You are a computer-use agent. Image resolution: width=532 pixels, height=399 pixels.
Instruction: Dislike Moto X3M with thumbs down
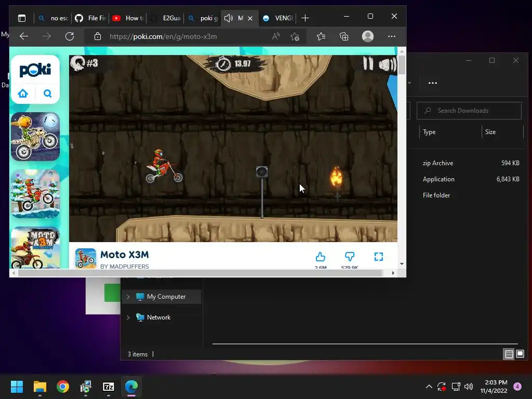coord(350,257)
